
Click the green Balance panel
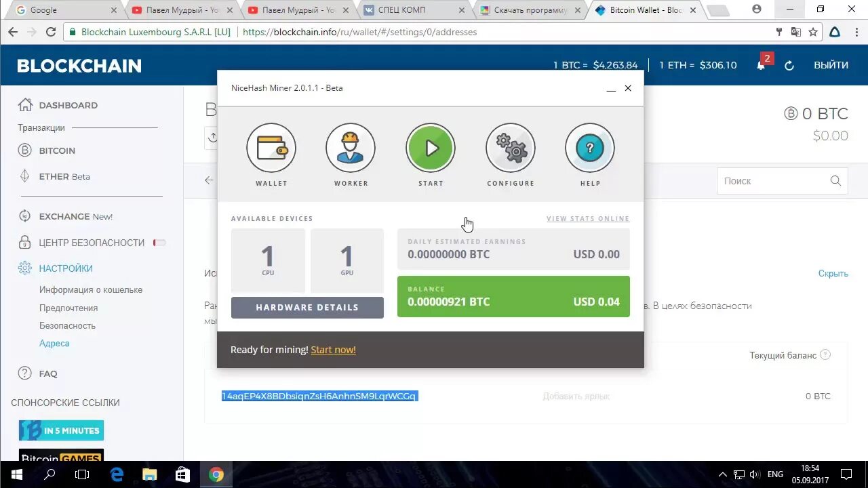(x=513, y=296)
